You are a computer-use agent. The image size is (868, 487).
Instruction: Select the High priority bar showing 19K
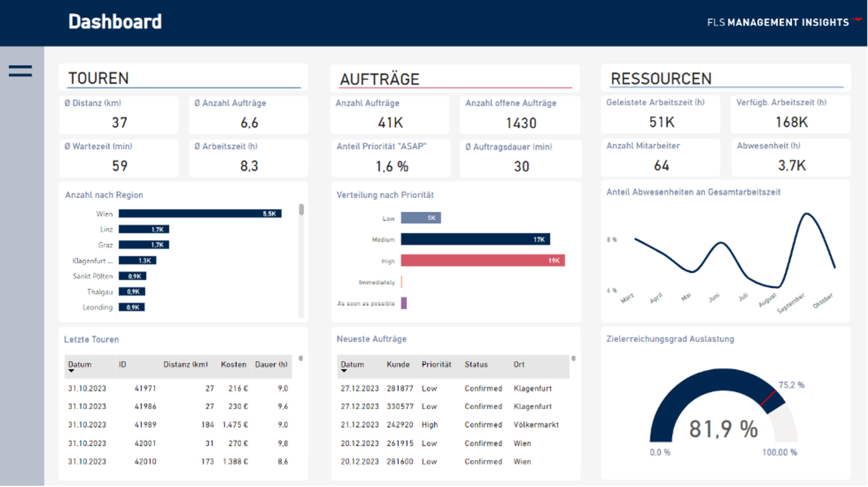[483, 261]
